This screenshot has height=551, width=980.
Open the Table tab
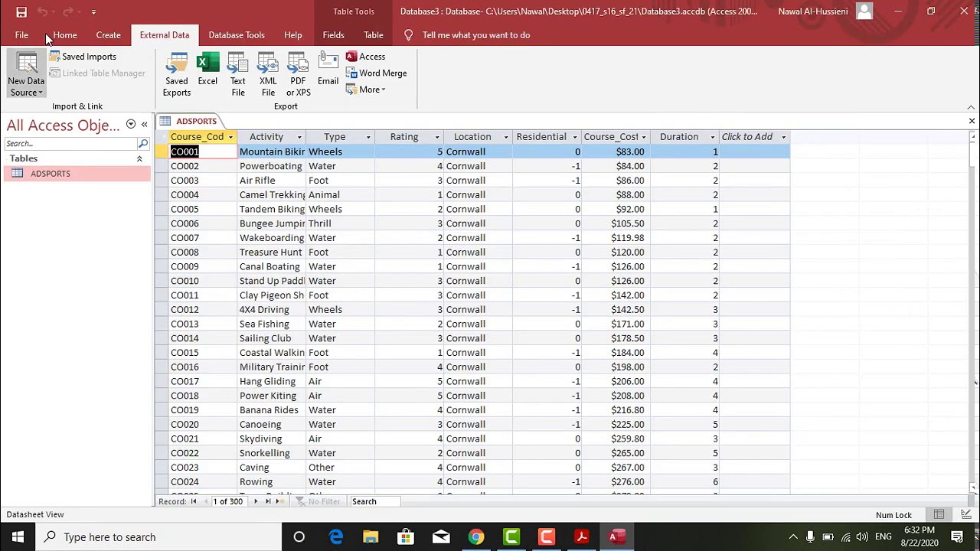(374, 35)
